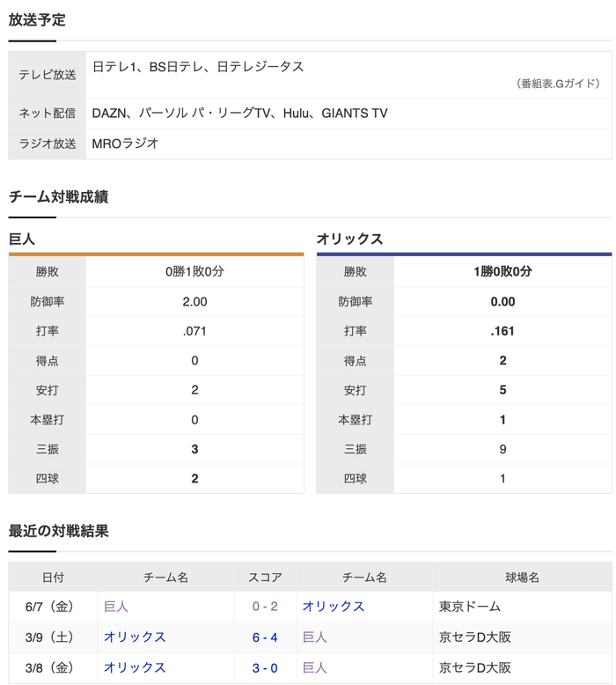Select 0勝1敗0分 in 巨人 table
The height and width of the screenshot is (685, 616).
tap(194, 271)
